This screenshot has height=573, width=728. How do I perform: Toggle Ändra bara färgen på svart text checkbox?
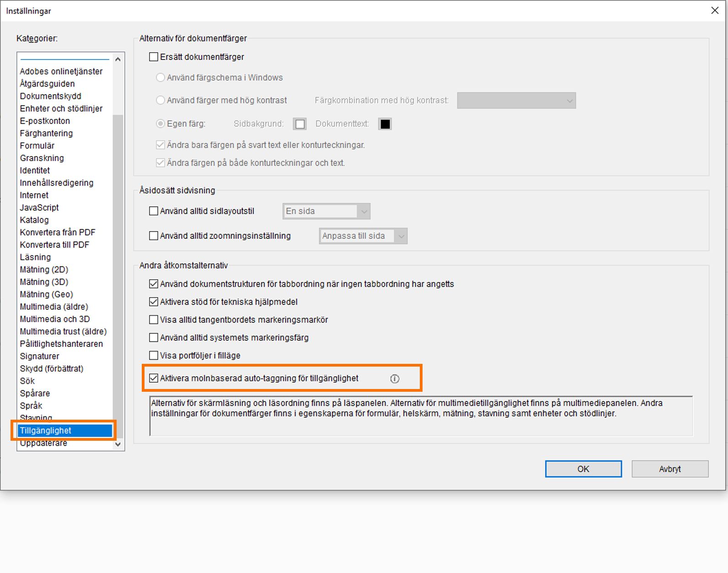point(161,145)
